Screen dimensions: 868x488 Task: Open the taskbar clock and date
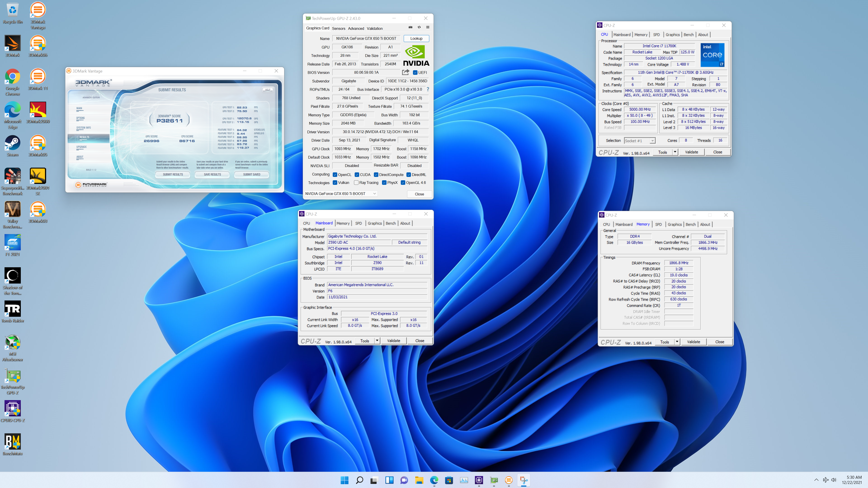click(851, 480)
